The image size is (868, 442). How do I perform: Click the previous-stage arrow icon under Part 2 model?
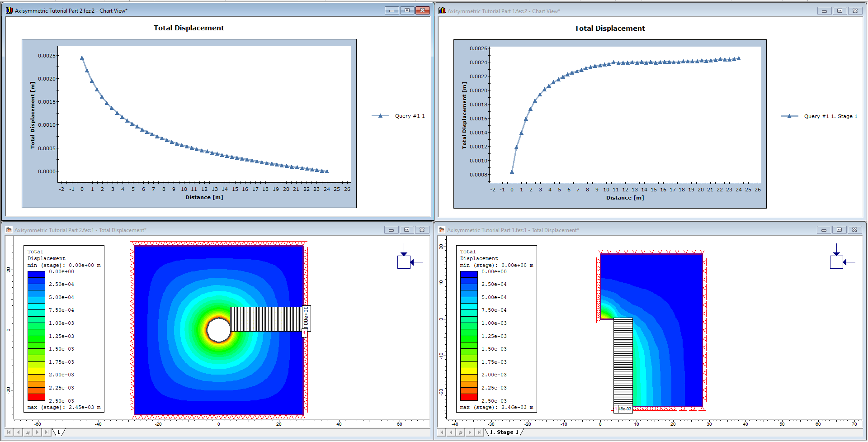pos(18,432)
